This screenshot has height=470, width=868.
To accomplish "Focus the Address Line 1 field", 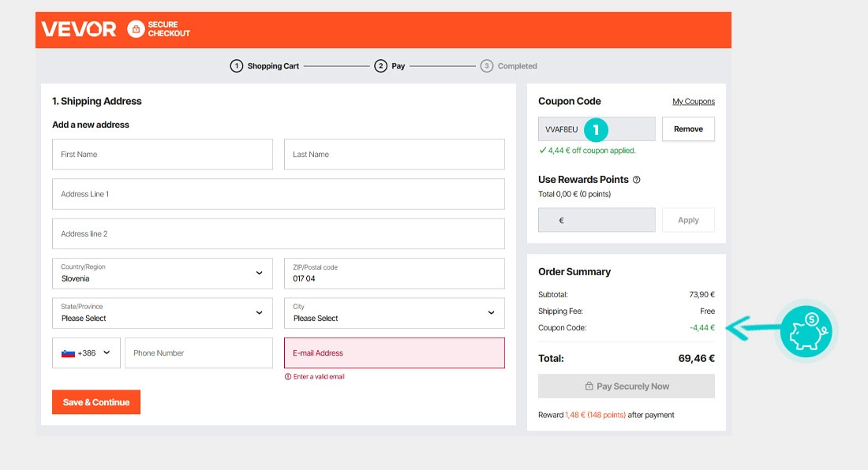I will pyautogui.click(x=279, y=194).
